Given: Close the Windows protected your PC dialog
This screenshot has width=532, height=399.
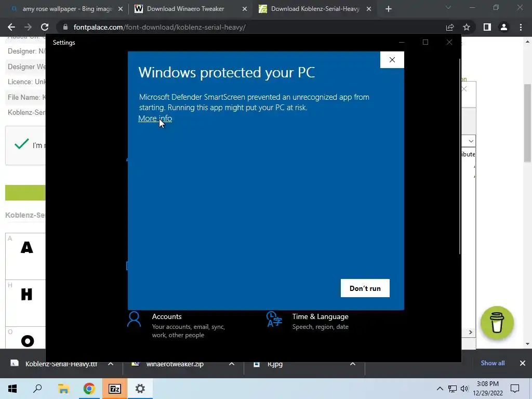Looking at the screenshot, I should (392, 60).
